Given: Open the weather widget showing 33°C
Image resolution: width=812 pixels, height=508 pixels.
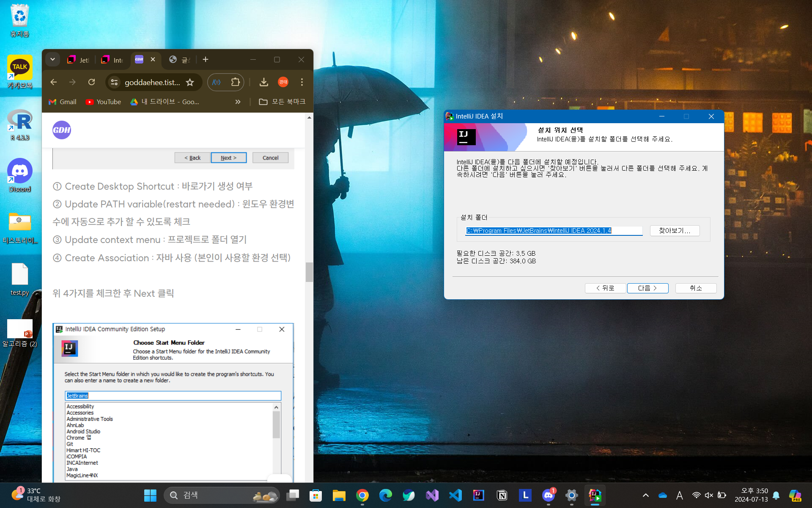Looking at the screenshot, I should coord(36,495).
